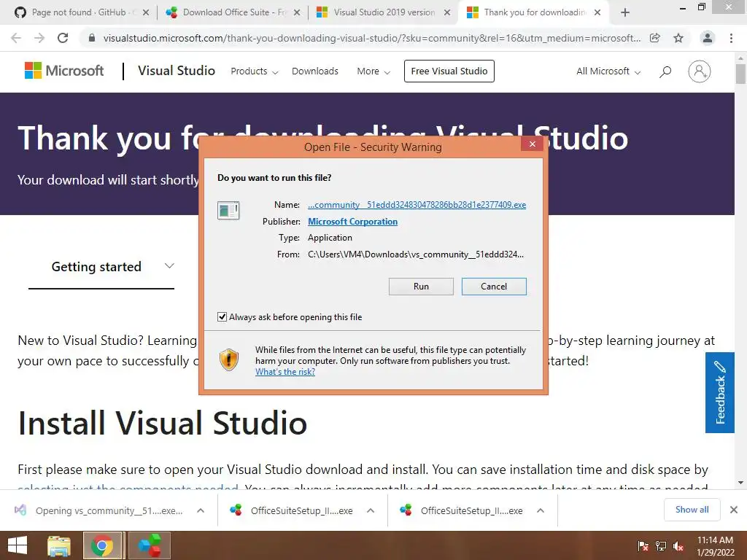Open the site search magnifier
747x560 pixels.
click(665, 71)
